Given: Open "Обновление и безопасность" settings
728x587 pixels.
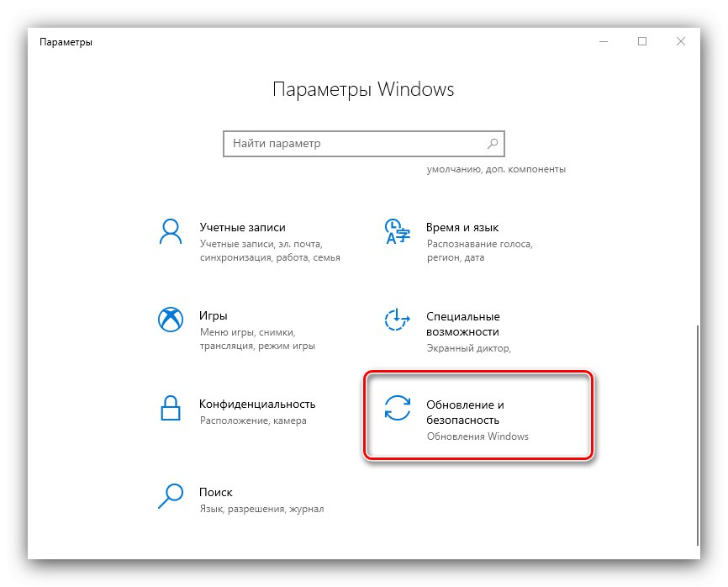Looking at the screenshot, I should pos(465,412).
